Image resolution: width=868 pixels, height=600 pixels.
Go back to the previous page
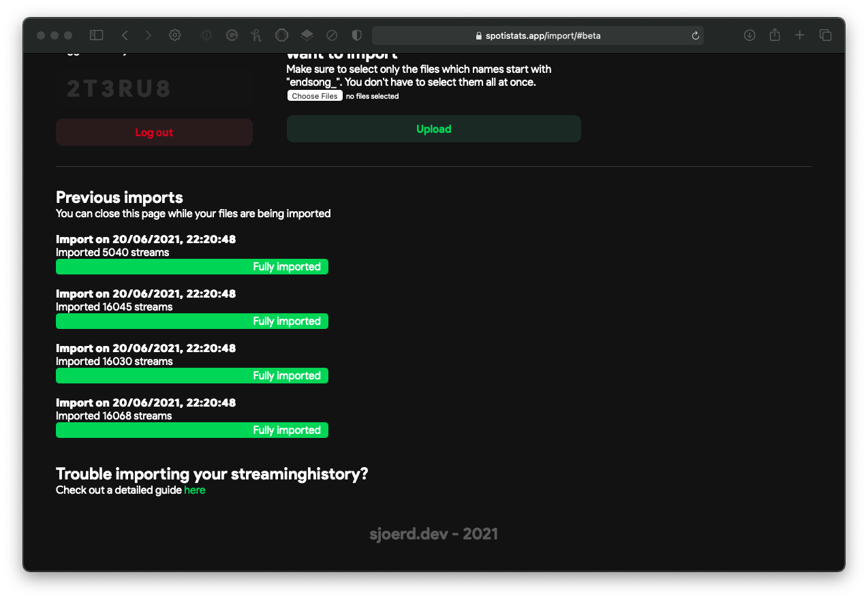[x=125, y=35]
